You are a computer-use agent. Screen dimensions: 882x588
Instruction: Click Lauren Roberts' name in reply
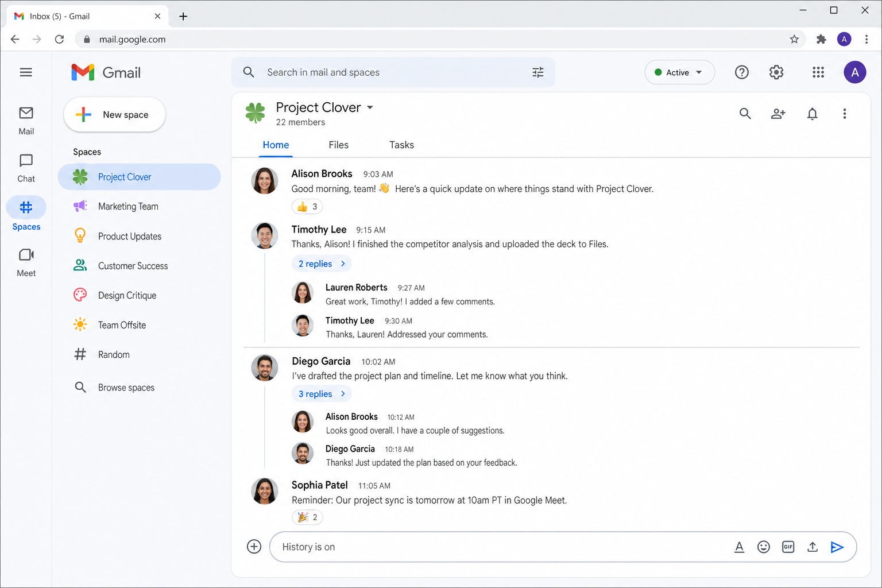click(x=356, y=288)
